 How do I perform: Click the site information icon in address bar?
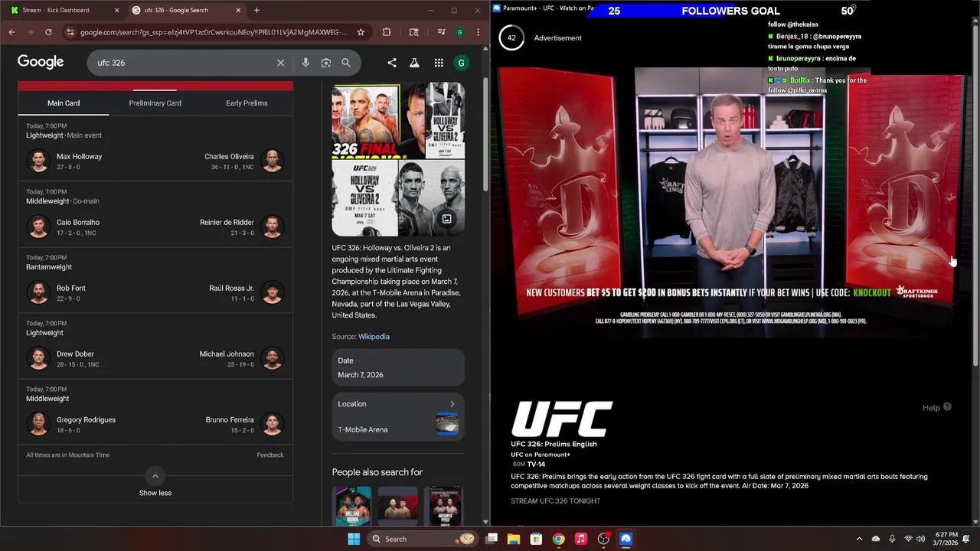pos(70,32)
